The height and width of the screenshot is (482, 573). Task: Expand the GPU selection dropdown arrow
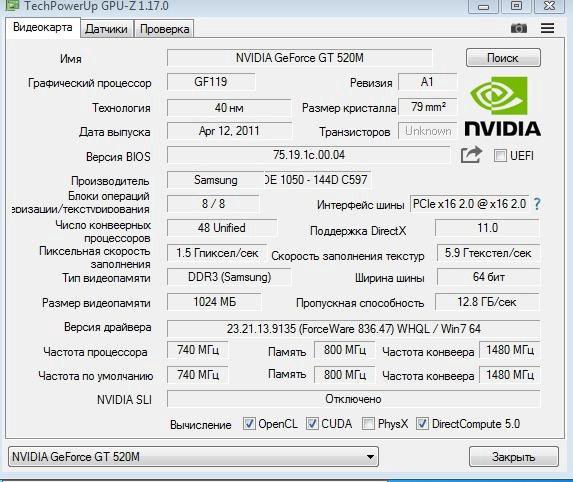[x=370, y=457]
